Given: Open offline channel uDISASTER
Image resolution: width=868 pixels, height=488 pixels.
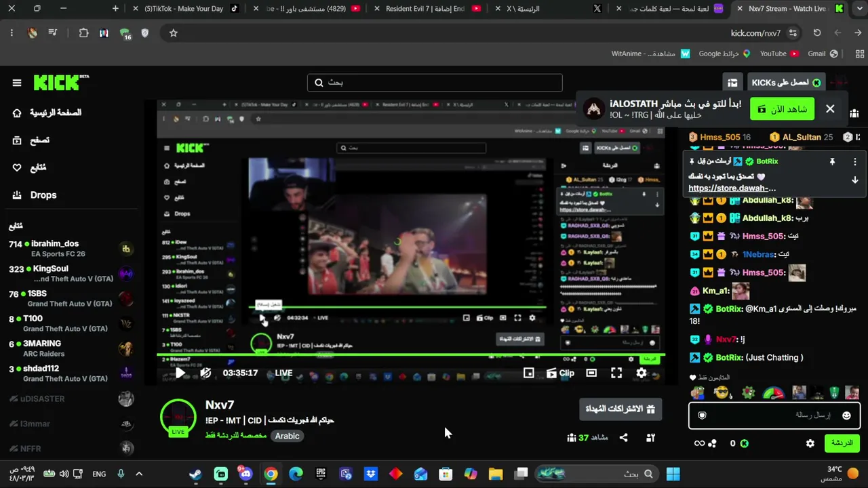Looking at the screenshot, I should click(71, 399).
